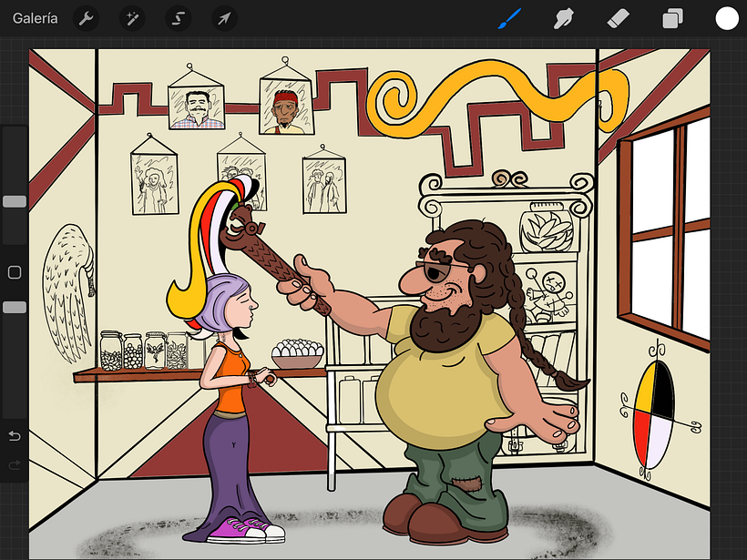Image resolution: width=747 pixels, height=560 pixels.
Task: Open the Adjustments magic wand menu
Action: (x=133, y=18)
